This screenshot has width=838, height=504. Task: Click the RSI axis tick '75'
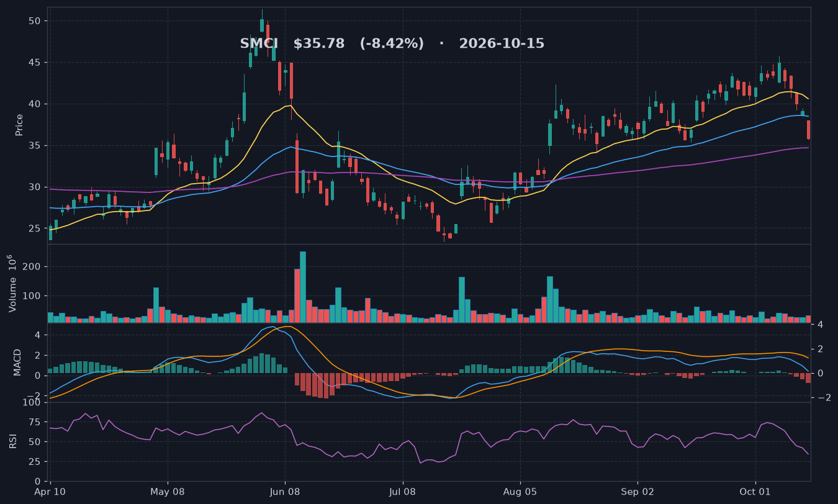click(34, 422)
